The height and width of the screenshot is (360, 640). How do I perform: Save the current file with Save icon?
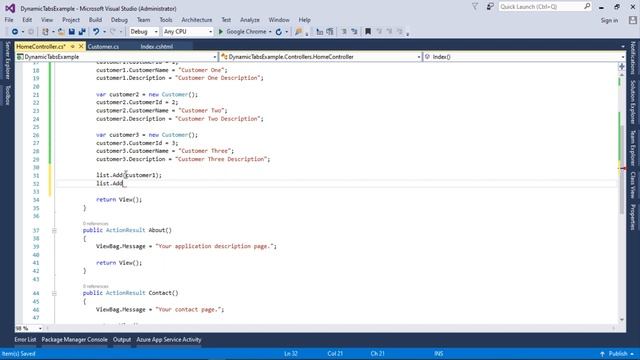[72, 31]
